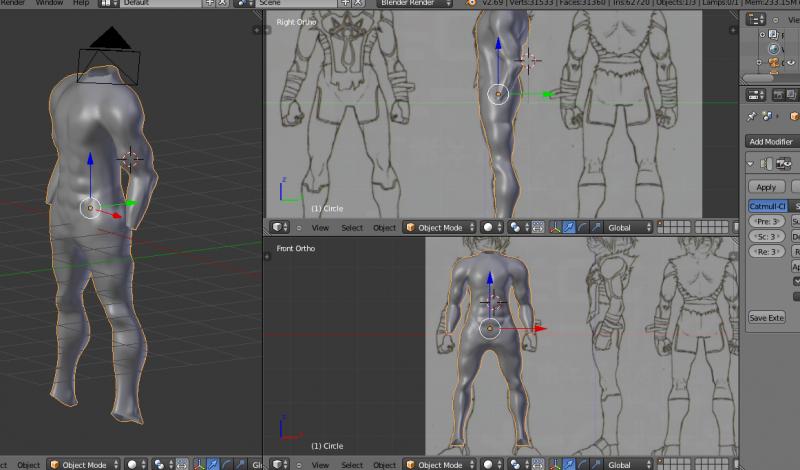Screen dimensions: 800x470
Task: Toggle 3D manipulator widget in Front Ortho header
Action: (x=554, y=464)
